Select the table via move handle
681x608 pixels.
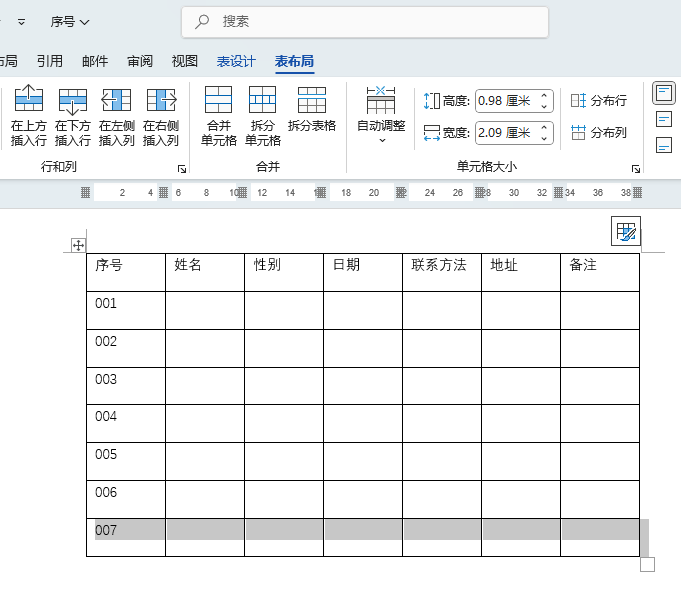pyautogui.click(x=79, y=245)
